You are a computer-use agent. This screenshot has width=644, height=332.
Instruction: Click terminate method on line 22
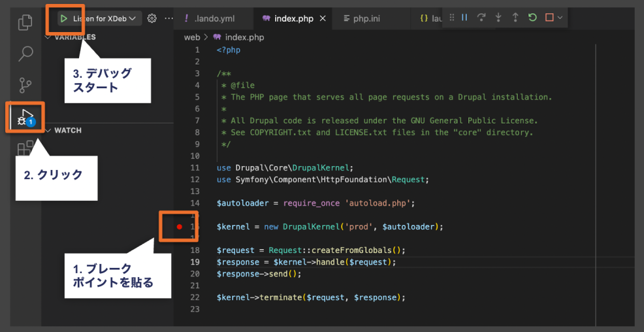point(280,297)
